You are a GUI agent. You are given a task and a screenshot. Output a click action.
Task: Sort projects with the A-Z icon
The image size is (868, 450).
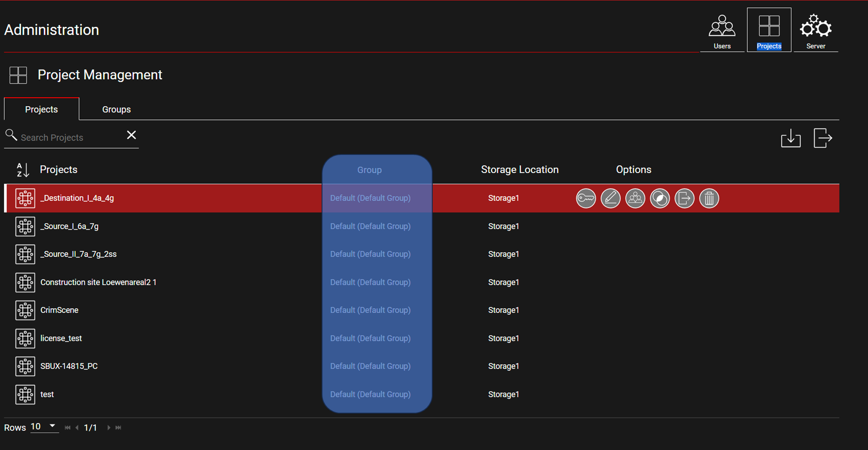coord(23,170)
